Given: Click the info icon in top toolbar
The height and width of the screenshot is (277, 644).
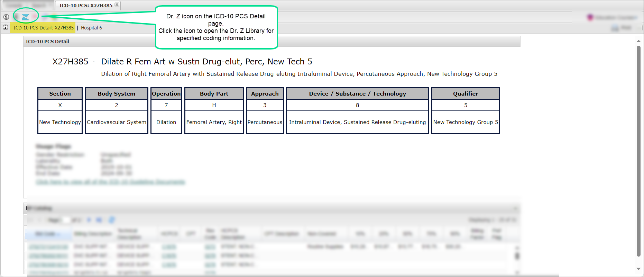Looking at the screenshot, I should point(6,17).
